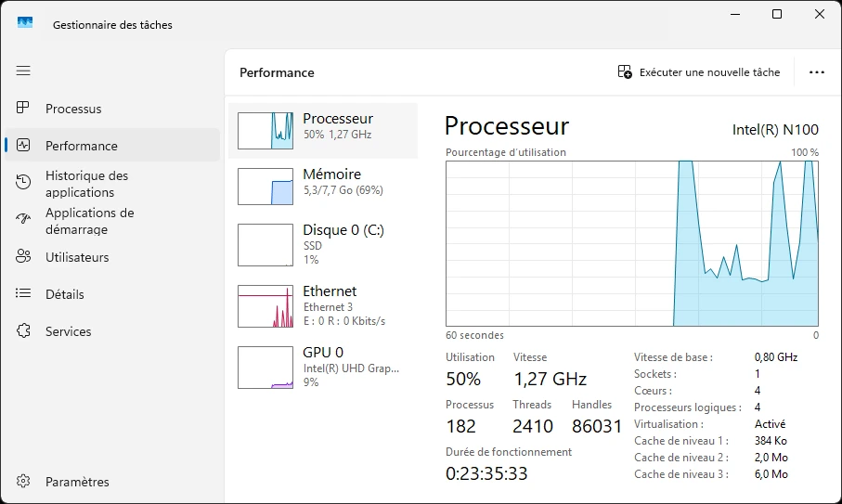Click the Gestionnaire des tâches window title
The width and height of the screenshot is (842, 504).
112,25
